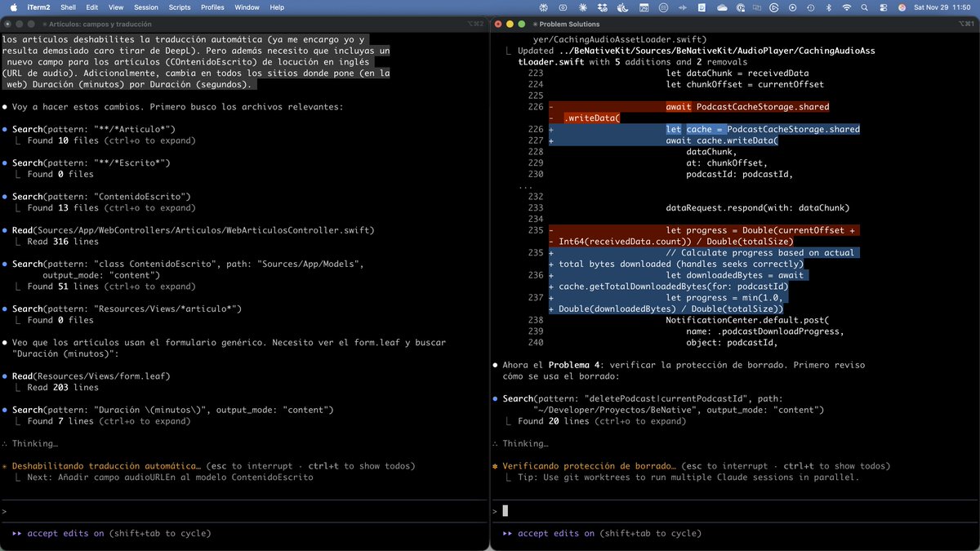Click the 'Search(pattern: "**/*Escrito*")' line
This screenshot has width=980, height=551.
pos(91,163)
